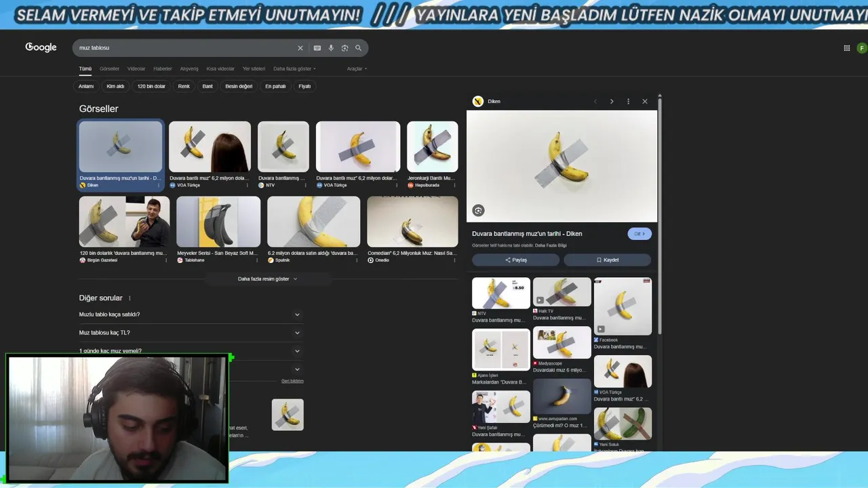Viewport: 868px width, 488px height.
Task: Switch to the Tümü tab
Action: click(x=85, y=68)
